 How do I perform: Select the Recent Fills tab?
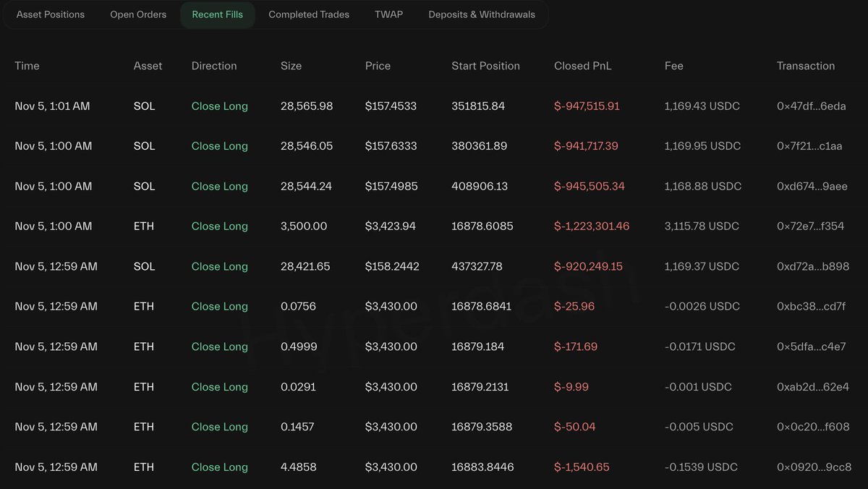pos(217,14)
